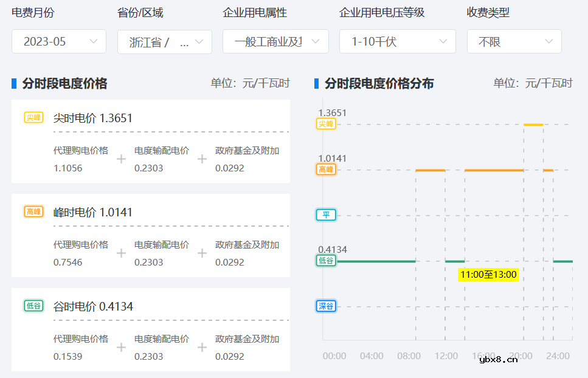Click the 尖峰 badge in the price distribution chart
Screen dimensions: 588x378
[x=326, y=123]
